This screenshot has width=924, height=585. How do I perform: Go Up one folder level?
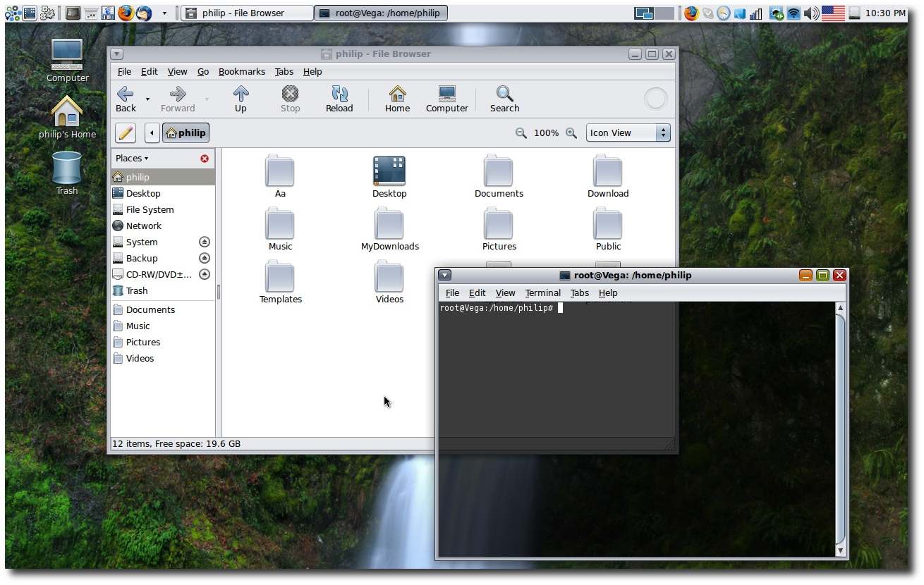click(x=241, y=99)
